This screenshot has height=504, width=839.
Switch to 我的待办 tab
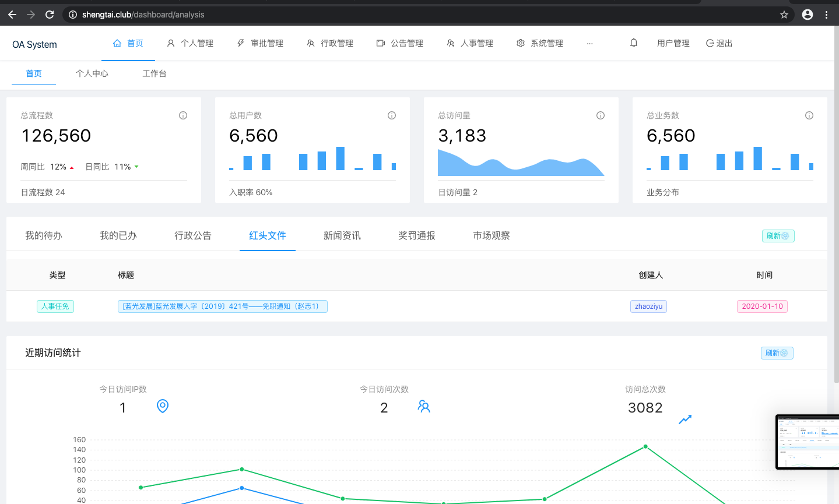[44, 235]
